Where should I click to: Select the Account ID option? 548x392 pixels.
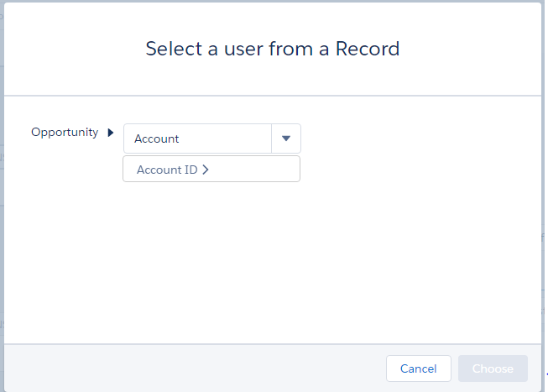168,170
